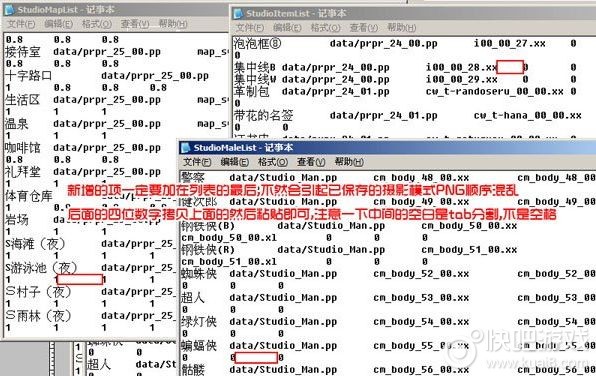Open 文件(F) menu in StudioMapList window
The height and width of the screenshot is (376, 596).
21,24
